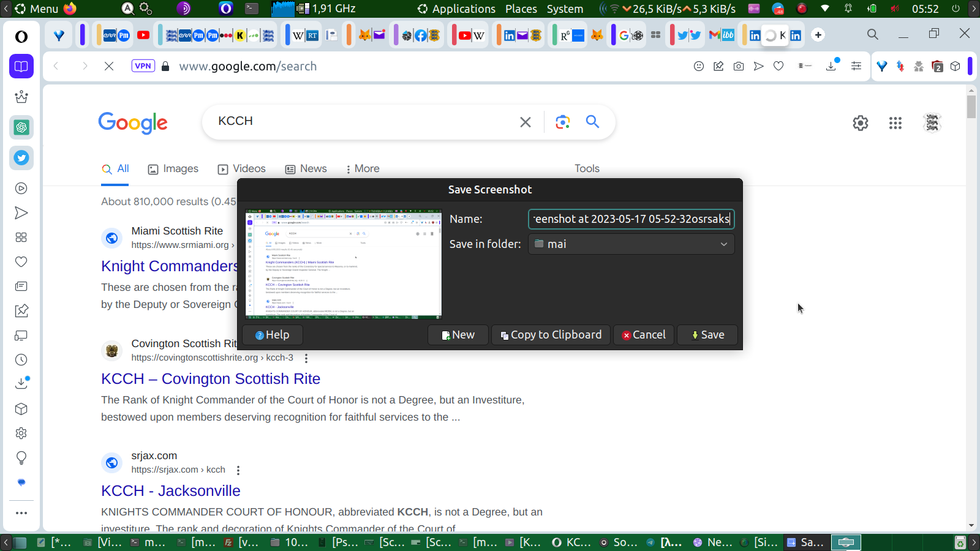This screenshot has width=980, height=551.
Task: Click Help in Save Screenshot dialog
Action: point(273,335)
